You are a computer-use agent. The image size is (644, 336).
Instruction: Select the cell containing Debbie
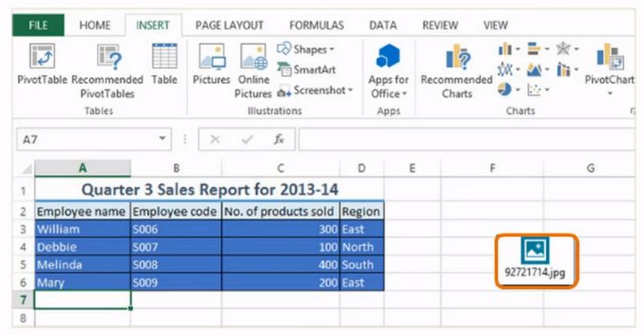tap(82, 247)
